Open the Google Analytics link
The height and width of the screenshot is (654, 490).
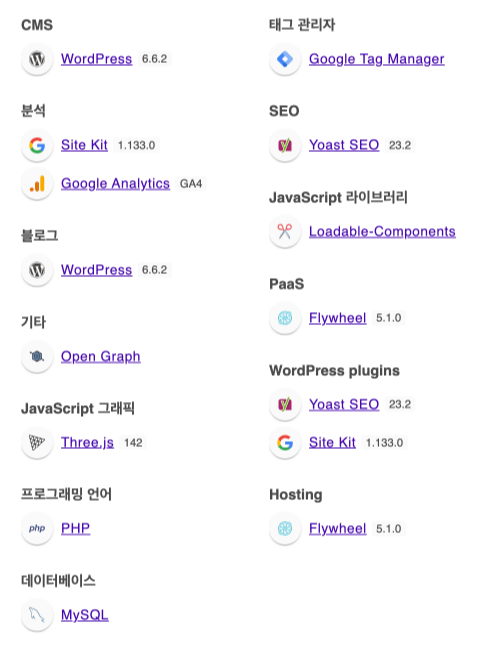115,184
